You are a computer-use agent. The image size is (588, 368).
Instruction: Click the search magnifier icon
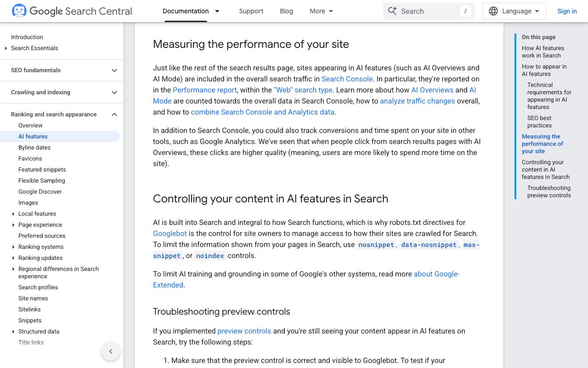(x=392, y=11)
